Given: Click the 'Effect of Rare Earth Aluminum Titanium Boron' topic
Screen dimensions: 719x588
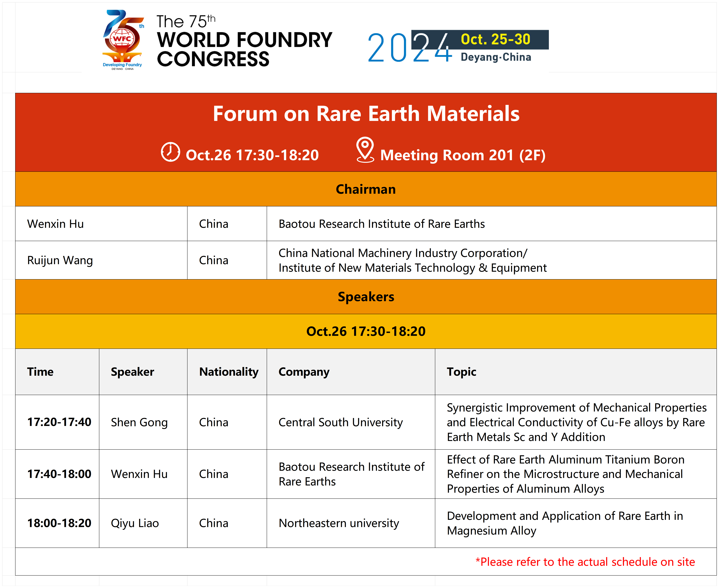Looking at the screenshot, I should pyautogui.click(x=565, y=474).
